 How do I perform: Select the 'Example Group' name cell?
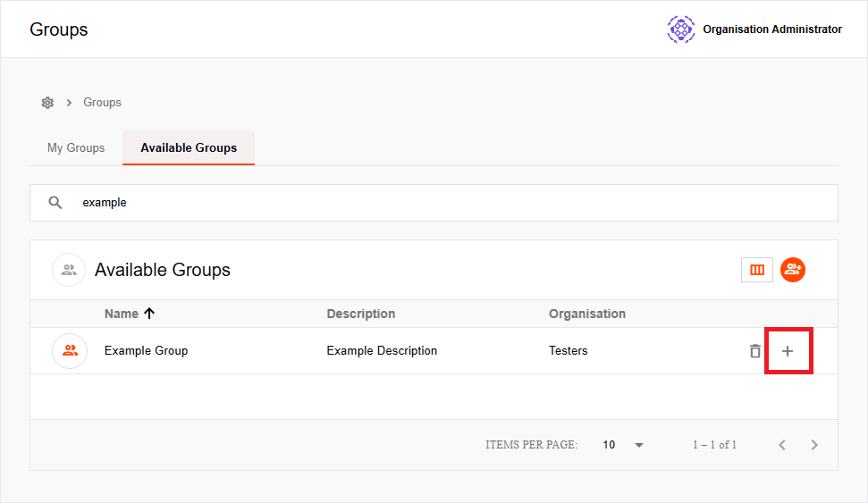146,351
